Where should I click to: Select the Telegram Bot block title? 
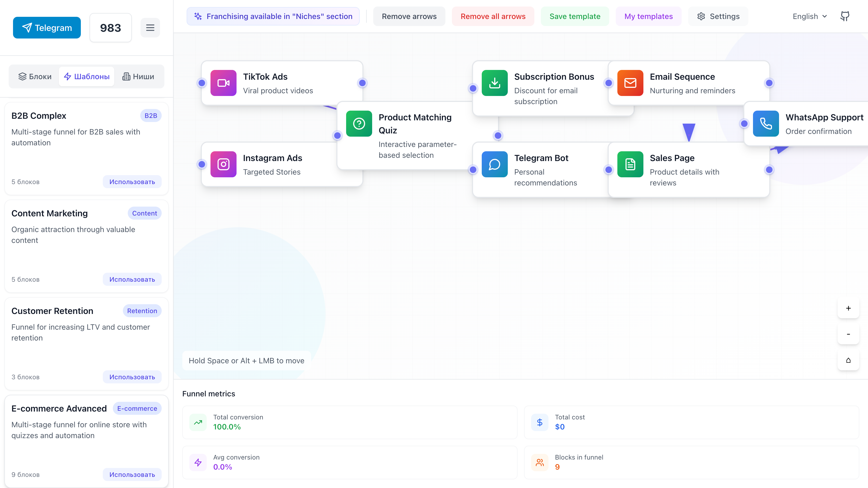[541, 158]
